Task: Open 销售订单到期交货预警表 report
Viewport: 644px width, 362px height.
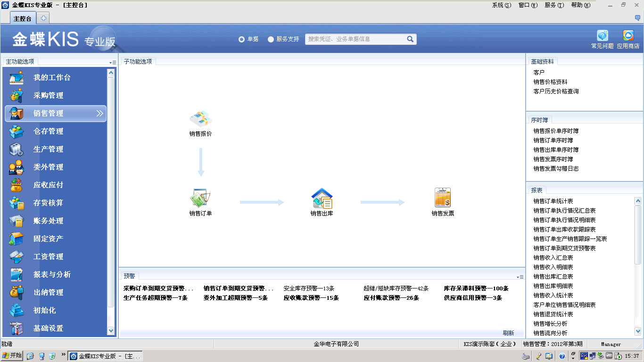Action: click(x=564, y=248)
